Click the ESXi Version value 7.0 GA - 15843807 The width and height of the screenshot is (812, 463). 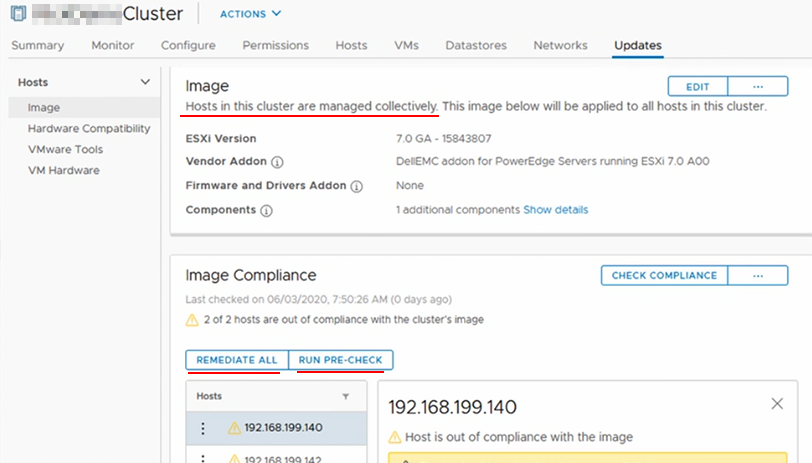[x=444, y=139]
